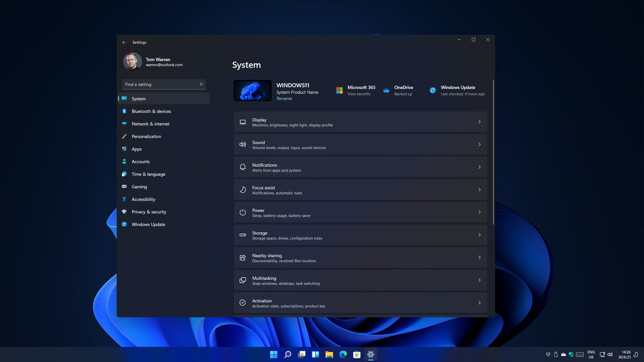Click the volume speaker icon in the system tray

[x=610, y=354]
